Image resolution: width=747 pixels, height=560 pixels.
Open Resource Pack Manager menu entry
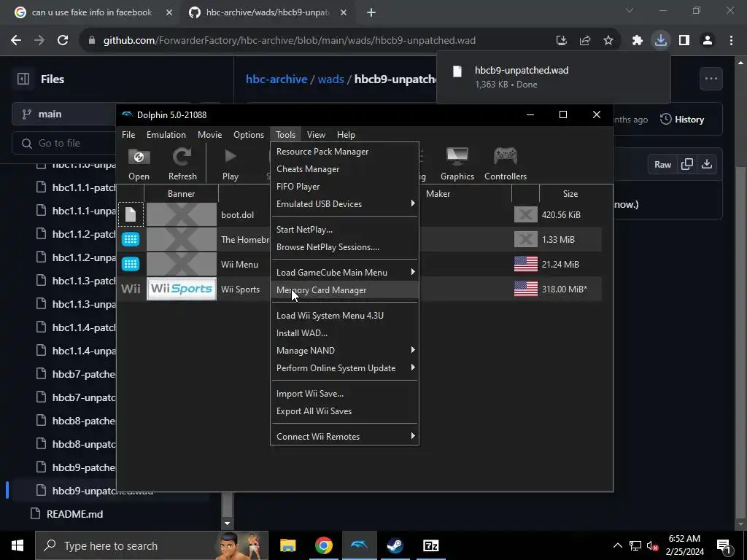point(344,152)
